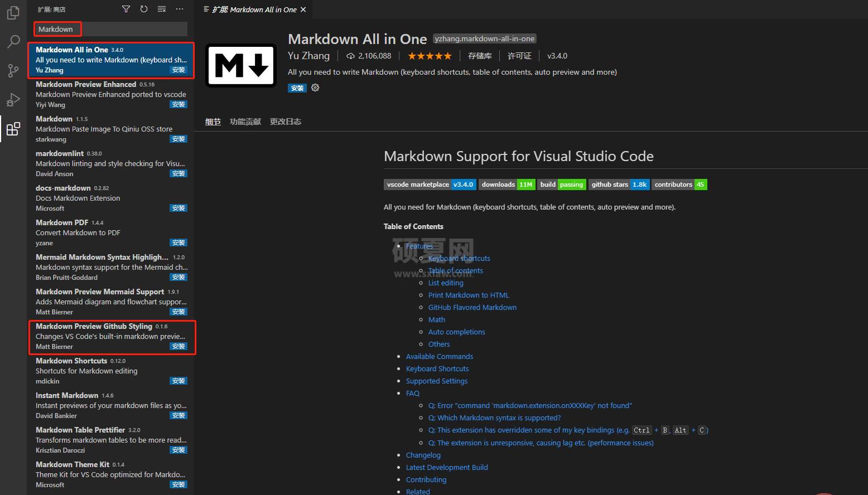Open the command not found FAQ question

[531, 406]
